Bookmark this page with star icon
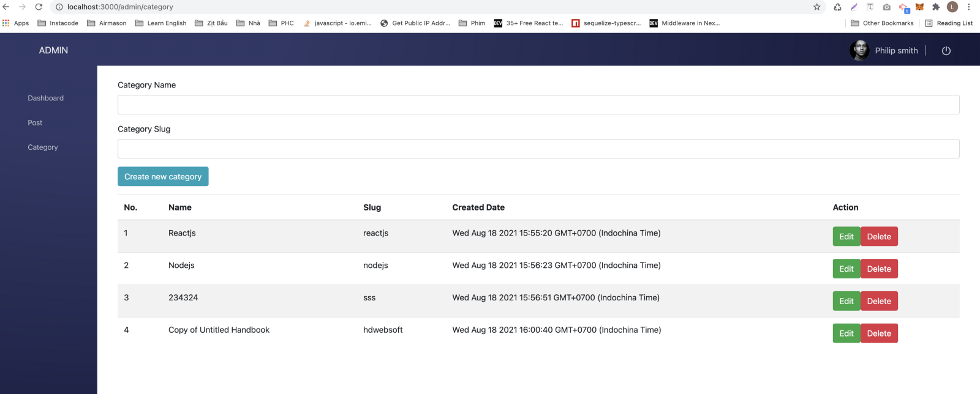Image resolution: width=980 pixels, height=394 pixels. tap(816, 7)
